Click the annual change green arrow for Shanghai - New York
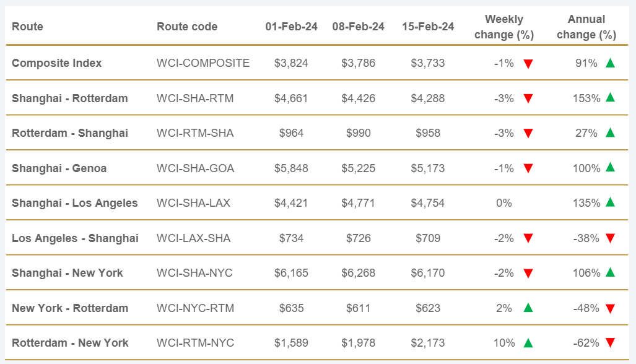 [x=610, y=272]
